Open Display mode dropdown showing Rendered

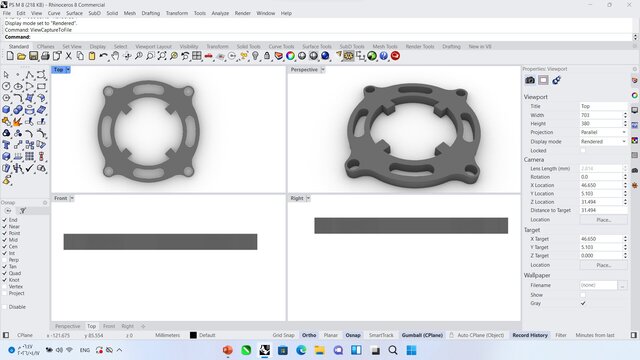[603, 142]
